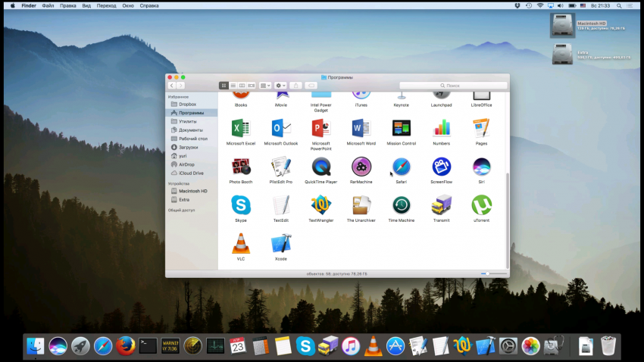This screenshot has height=362, width=644.
Task: Open Dropbox in sidebar
Action: point(192,105)
